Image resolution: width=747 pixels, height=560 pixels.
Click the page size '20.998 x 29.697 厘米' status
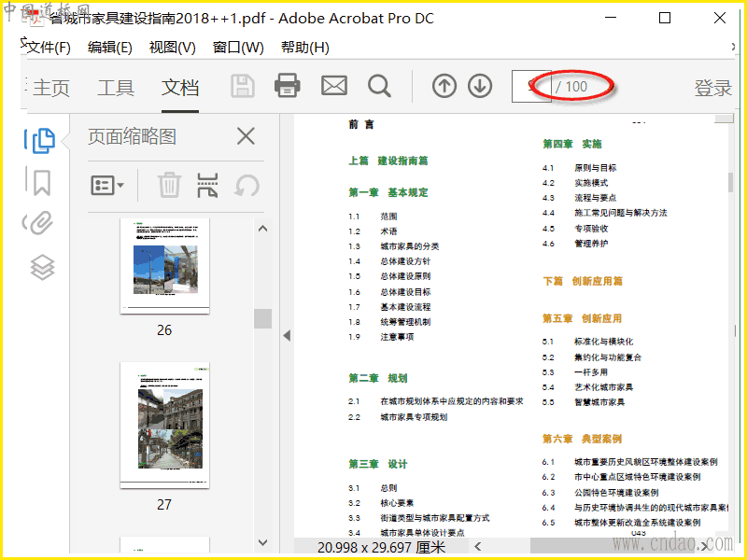tap(382, 548)
